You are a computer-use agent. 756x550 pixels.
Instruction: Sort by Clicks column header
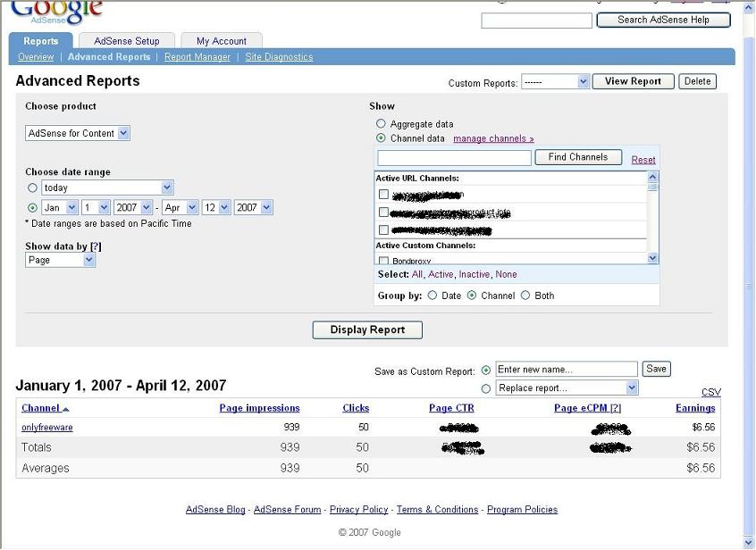click(x=356, y=408)
